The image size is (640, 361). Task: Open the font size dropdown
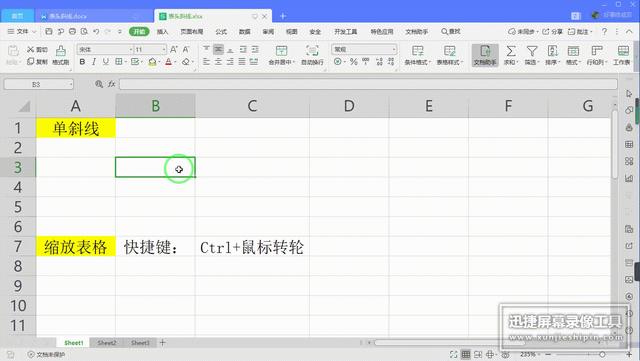(x=164, y=49)
